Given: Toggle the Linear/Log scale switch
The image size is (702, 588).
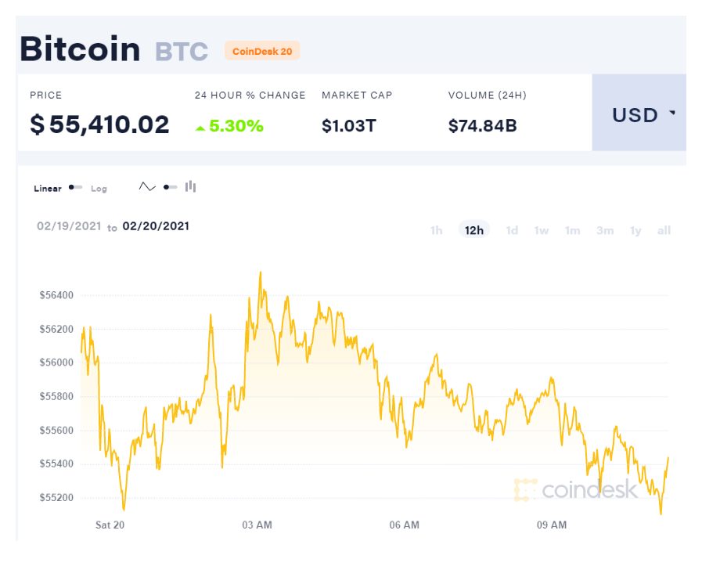Looking at the screenshot, I should [x=75, y=187].
